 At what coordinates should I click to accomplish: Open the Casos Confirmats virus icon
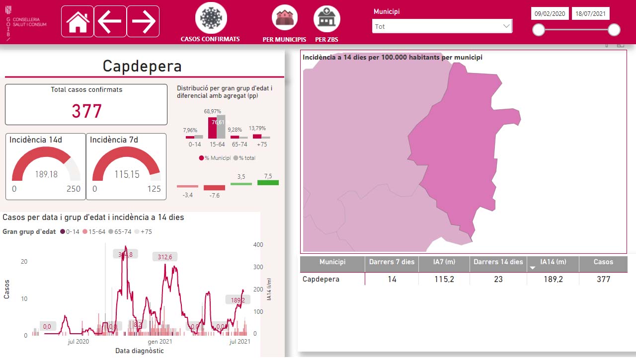[x=211, y=18]
